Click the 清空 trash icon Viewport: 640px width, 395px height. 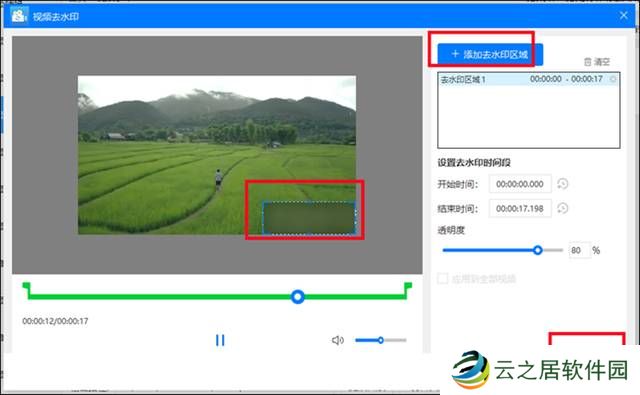(587, 62)
